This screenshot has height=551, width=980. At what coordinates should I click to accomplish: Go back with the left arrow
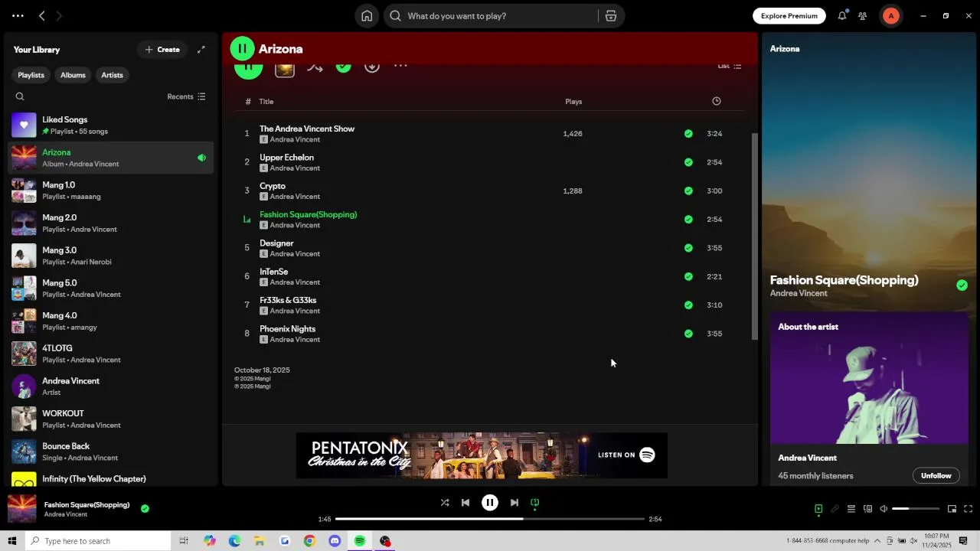(x=42, y=16)
